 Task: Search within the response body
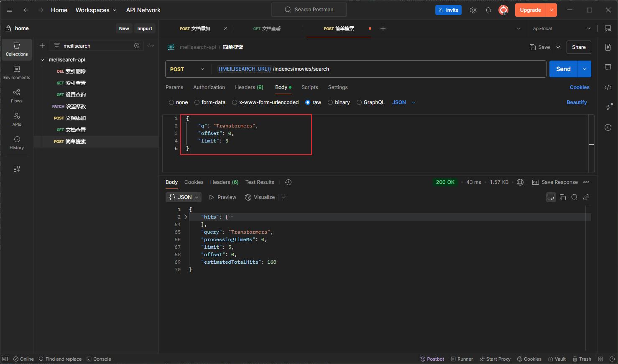pyautogui.click(x=574, y=197)
